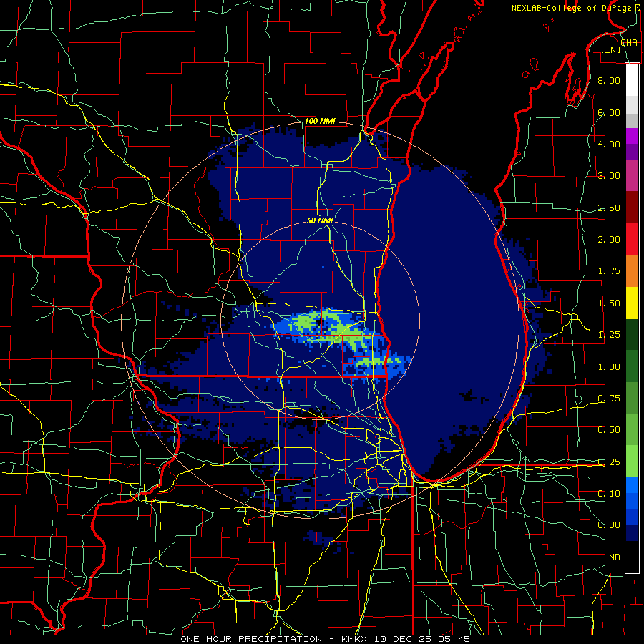Select the orange swatch beside 1.75
This screenshot has height=644, width=644.
coord(632,270)
